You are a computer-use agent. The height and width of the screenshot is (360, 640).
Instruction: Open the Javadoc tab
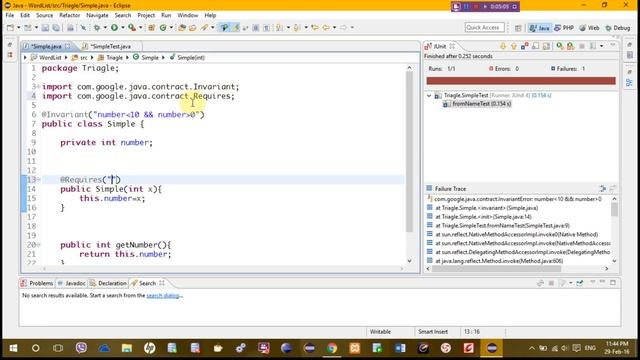point(71,283)
